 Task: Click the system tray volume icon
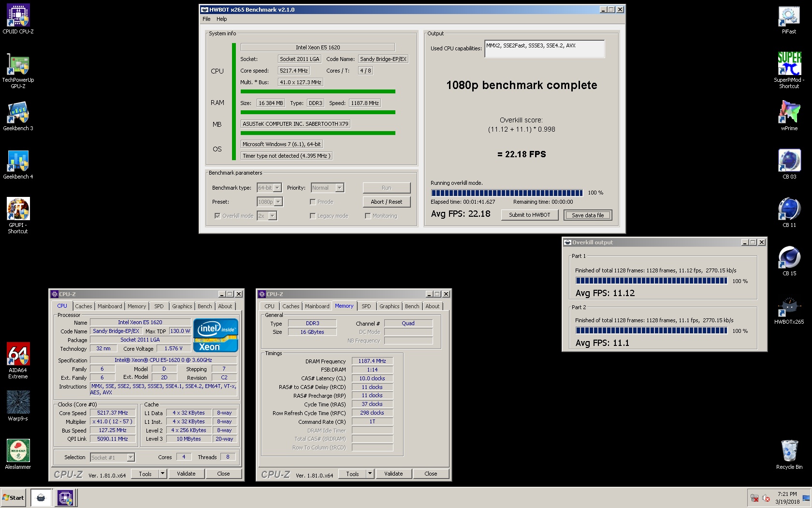pos(766,498)
